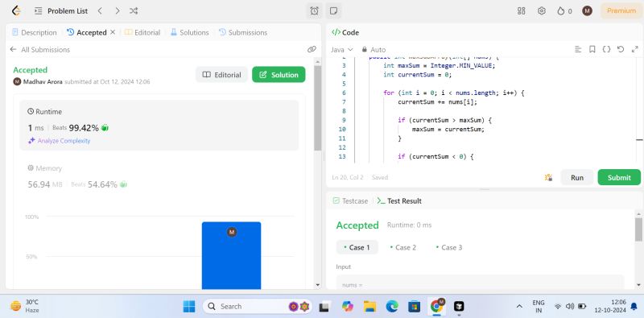Click the blue runtime distribution bar
This screenshot has width=644, height=318.
pos(231,255)
